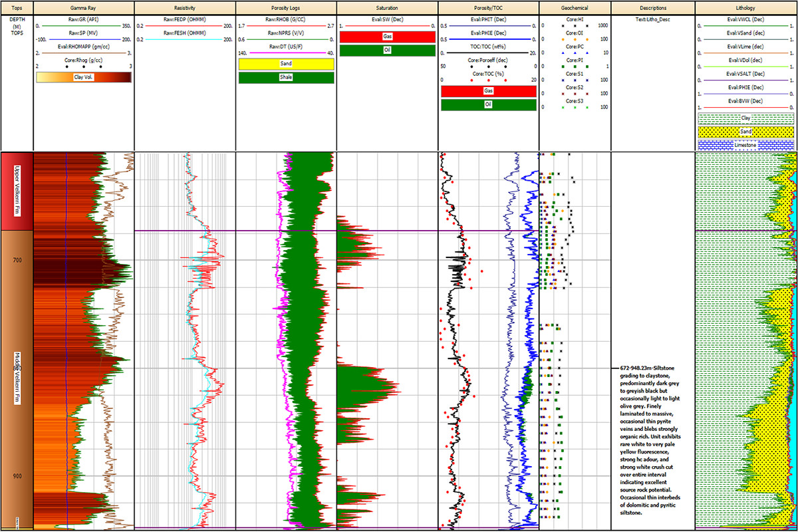This screenshot has height=532, width=798.
Task: Click the Clay Vol. gradient color bar
Action: click(x=83, y=77)
